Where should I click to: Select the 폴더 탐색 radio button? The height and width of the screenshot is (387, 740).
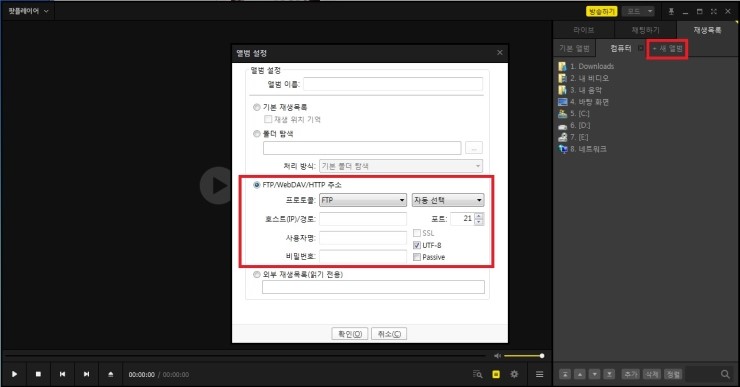point(257,134)
